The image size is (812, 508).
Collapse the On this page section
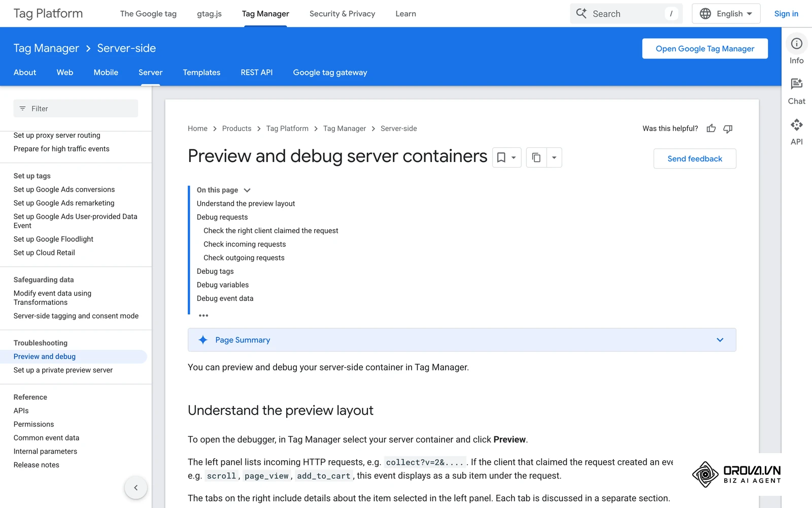(x=247, y=190)
